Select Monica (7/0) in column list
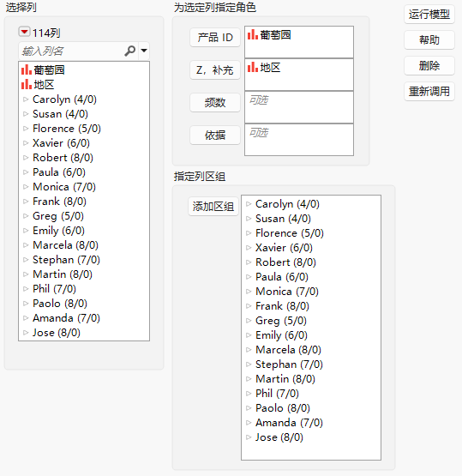This screenshot has height=476, width=462. tap(64, 187)
